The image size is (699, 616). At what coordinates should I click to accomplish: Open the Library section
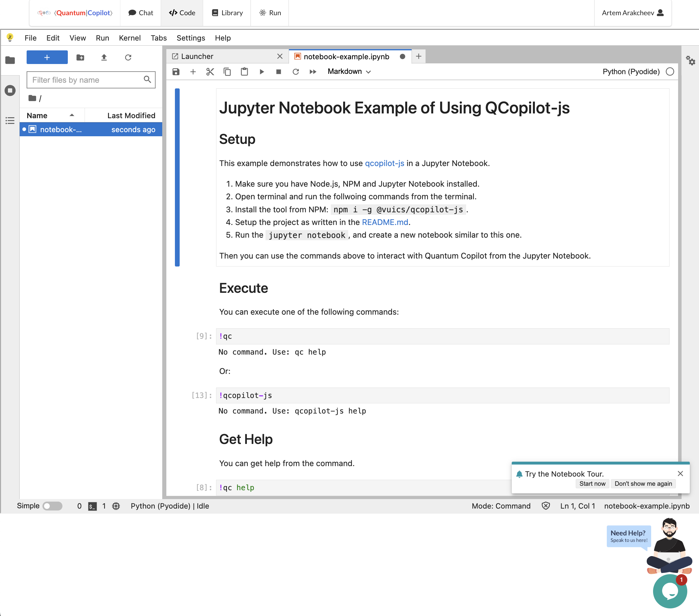(227, 13)
